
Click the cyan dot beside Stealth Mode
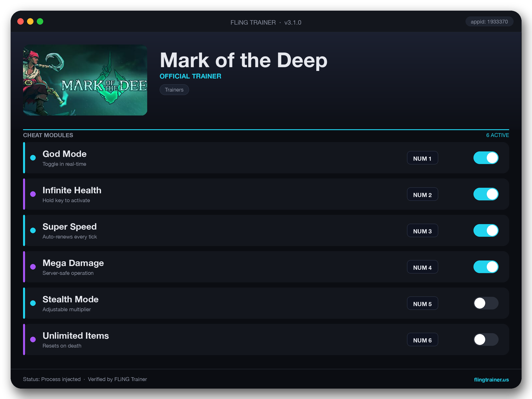[x=33, y=303]
